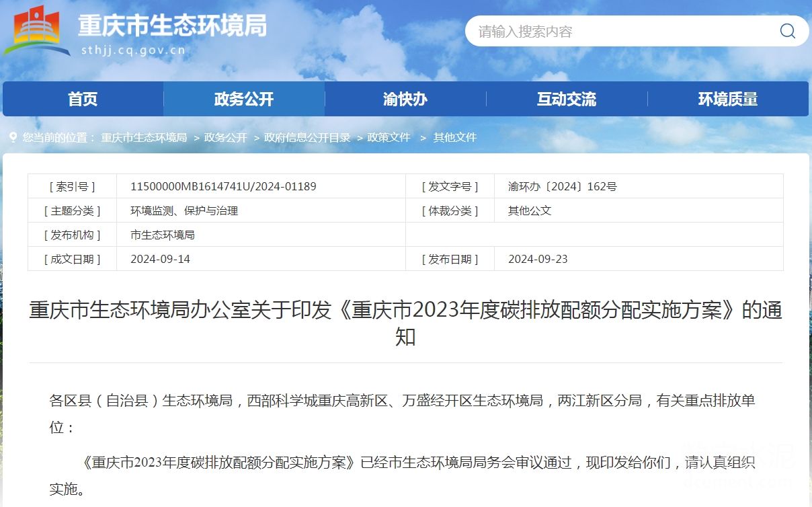Viewport: 812px width, 507px height.
Task: Click the [ 发布机构 ] label cell
Action: (x=73, y=235)
